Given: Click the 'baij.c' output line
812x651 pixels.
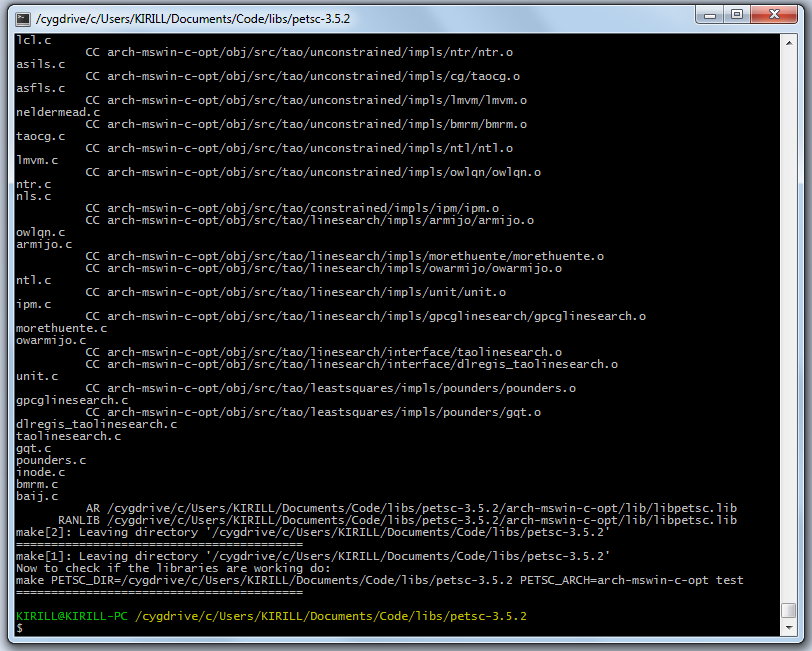Looking at the screenshot, I should tap(37, 496).
